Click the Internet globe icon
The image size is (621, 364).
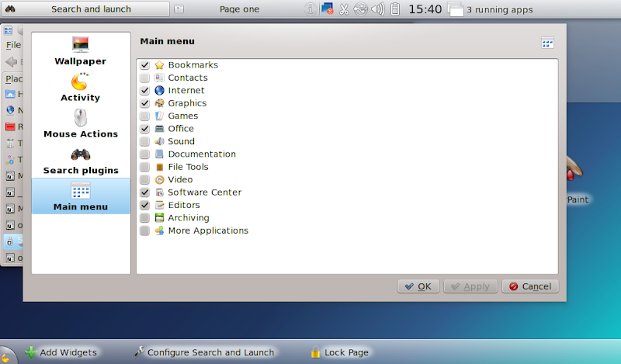pos(159,90)
